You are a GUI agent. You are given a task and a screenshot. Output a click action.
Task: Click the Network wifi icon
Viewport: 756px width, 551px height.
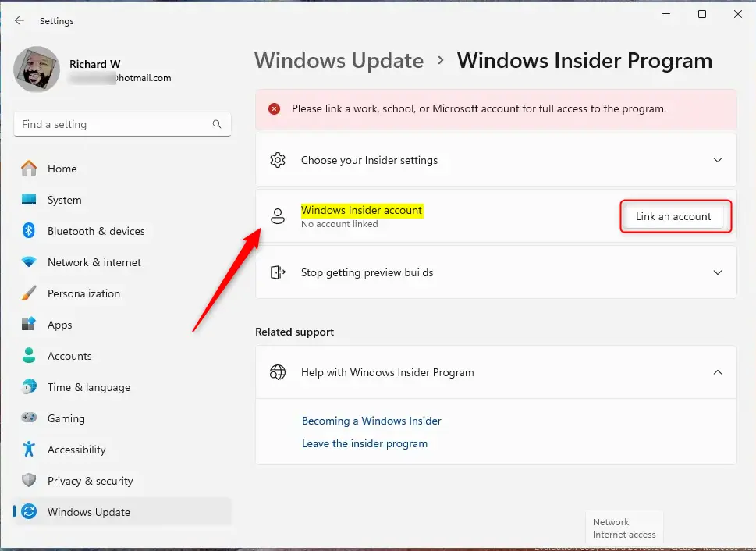click(x=29, y=262)
